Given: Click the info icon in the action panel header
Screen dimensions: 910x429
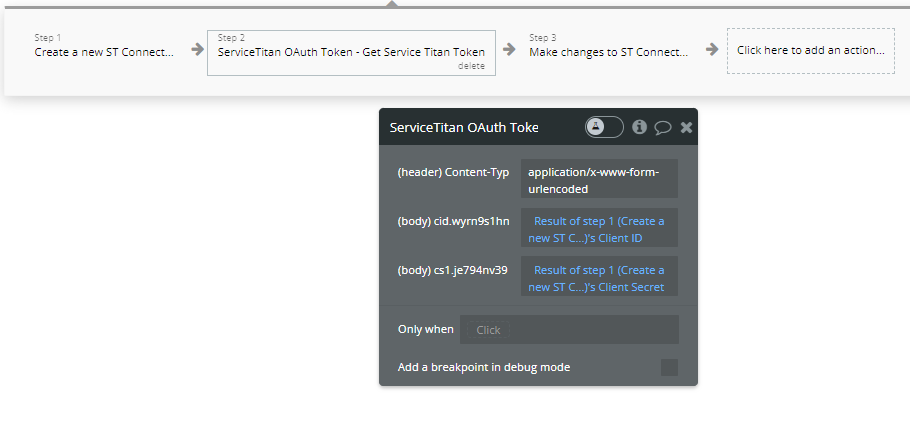Looking at the screenshot, I should pos(640,127).
